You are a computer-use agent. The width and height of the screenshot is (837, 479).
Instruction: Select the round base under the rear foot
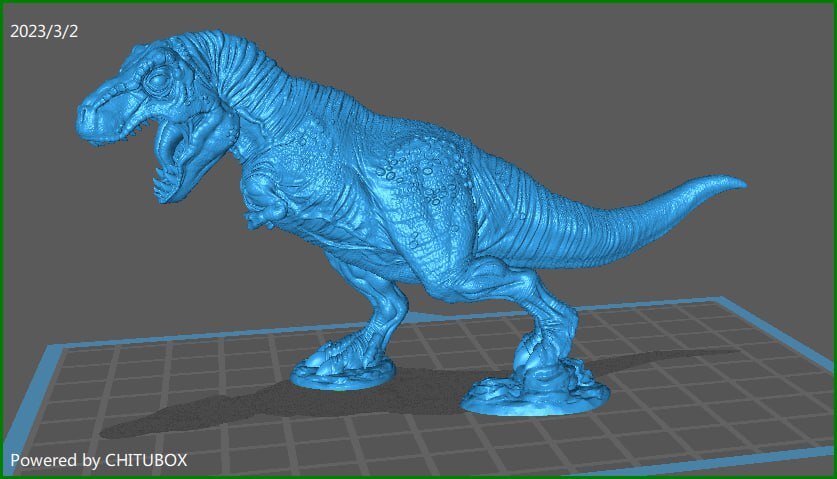(535, 397)
